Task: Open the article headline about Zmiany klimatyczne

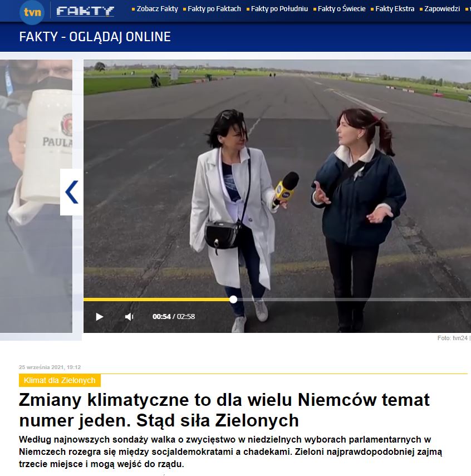Action: [x=224, y=409]
